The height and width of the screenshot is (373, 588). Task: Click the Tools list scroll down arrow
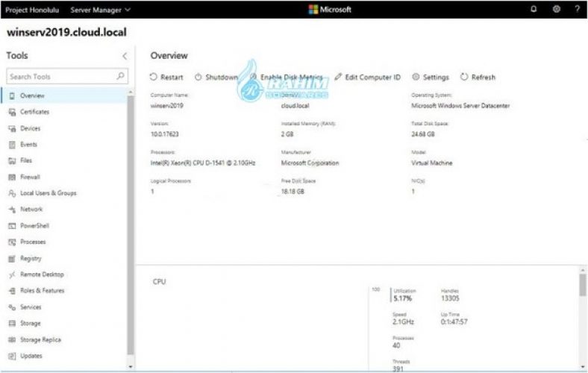(x=131, y=366)
